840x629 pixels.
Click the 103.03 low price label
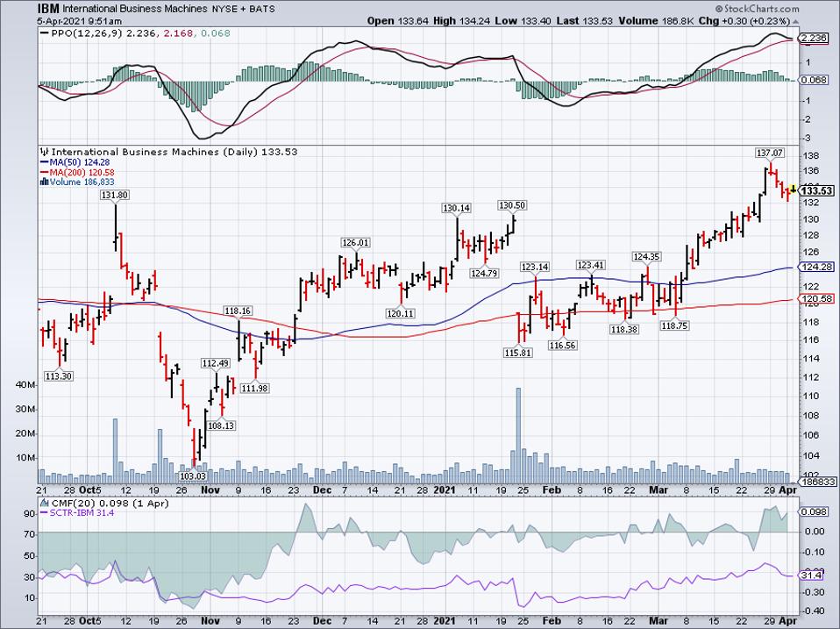[x=193, y=475]
